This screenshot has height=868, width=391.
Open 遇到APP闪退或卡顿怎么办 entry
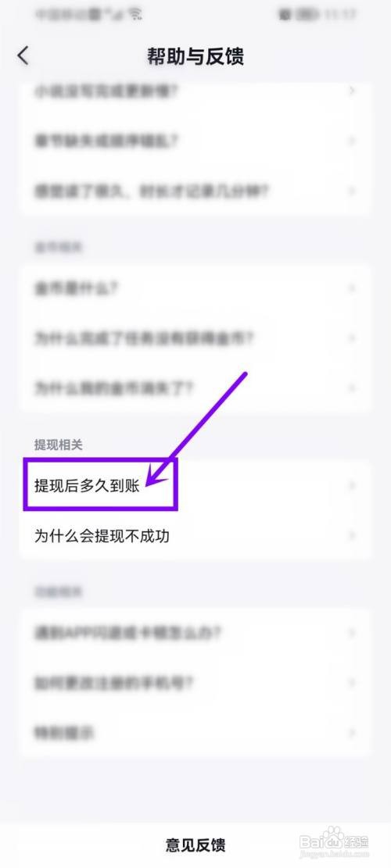click(x=195, y=633)
